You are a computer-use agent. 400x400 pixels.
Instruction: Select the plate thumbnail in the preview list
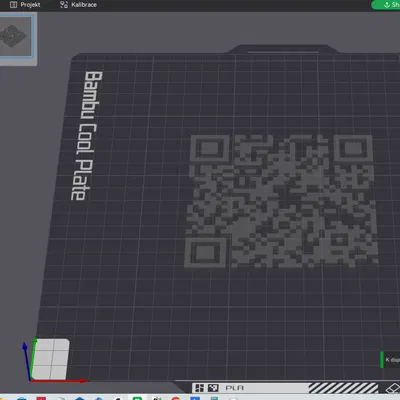point(17,36)
